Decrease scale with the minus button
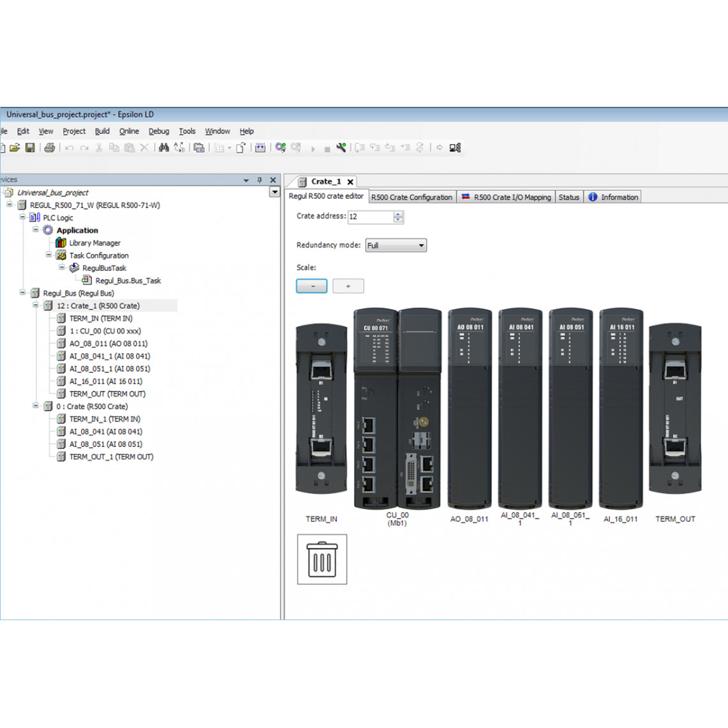The width and height of the screenshot is (728, 728). (312, 286)
